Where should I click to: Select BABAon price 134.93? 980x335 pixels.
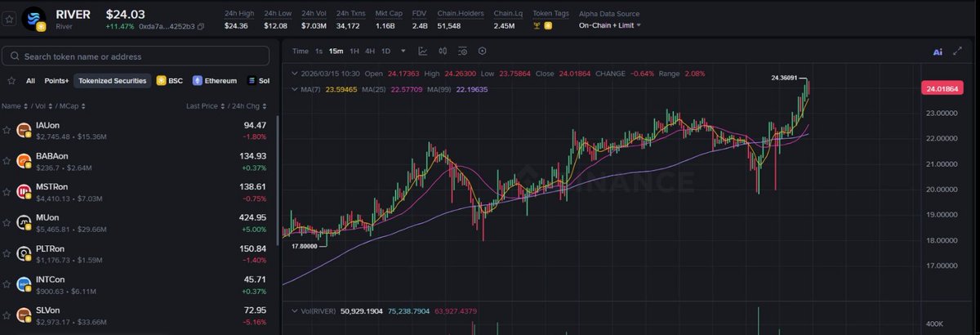point(252,156)
